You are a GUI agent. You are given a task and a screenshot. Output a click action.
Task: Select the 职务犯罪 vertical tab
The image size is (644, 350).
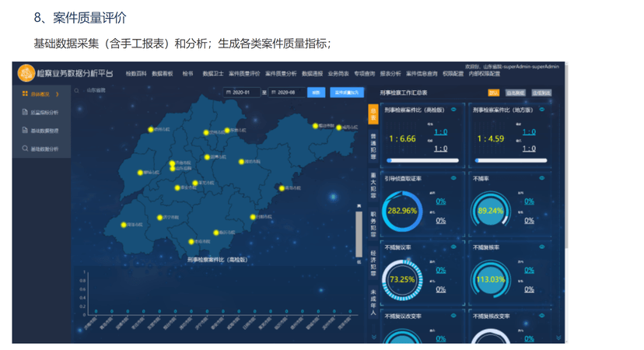tap(373, 224)
